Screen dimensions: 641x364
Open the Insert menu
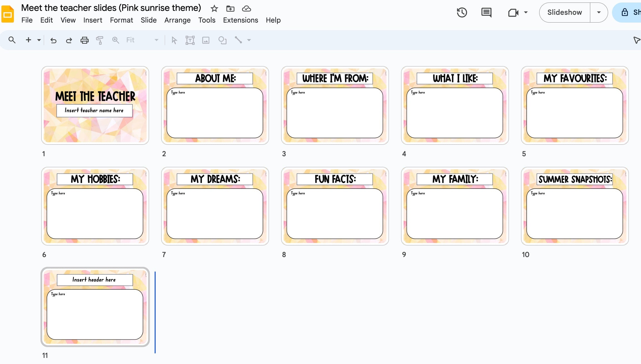tap(93, 20)
